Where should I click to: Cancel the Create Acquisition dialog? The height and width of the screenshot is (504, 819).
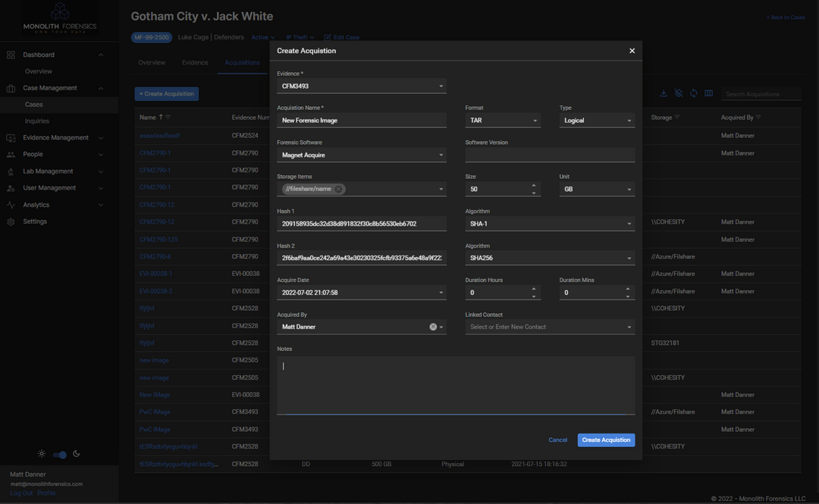558,440
